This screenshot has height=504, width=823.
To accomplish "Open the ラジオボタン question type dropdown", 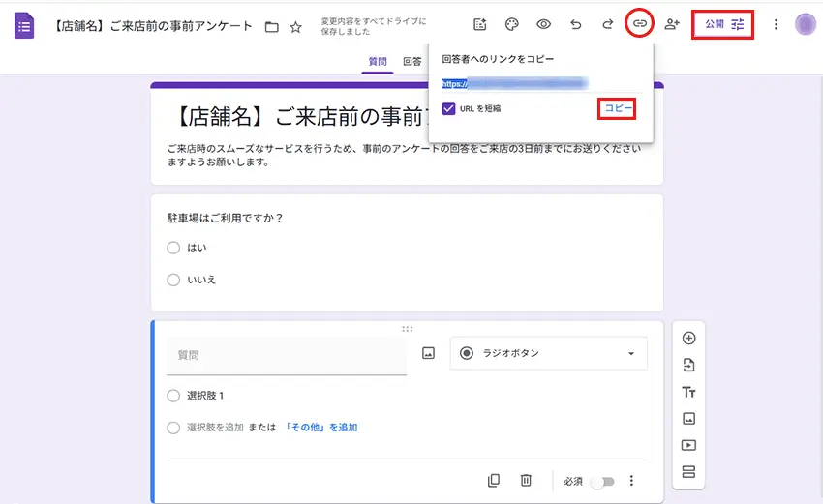I will (548, 354).
